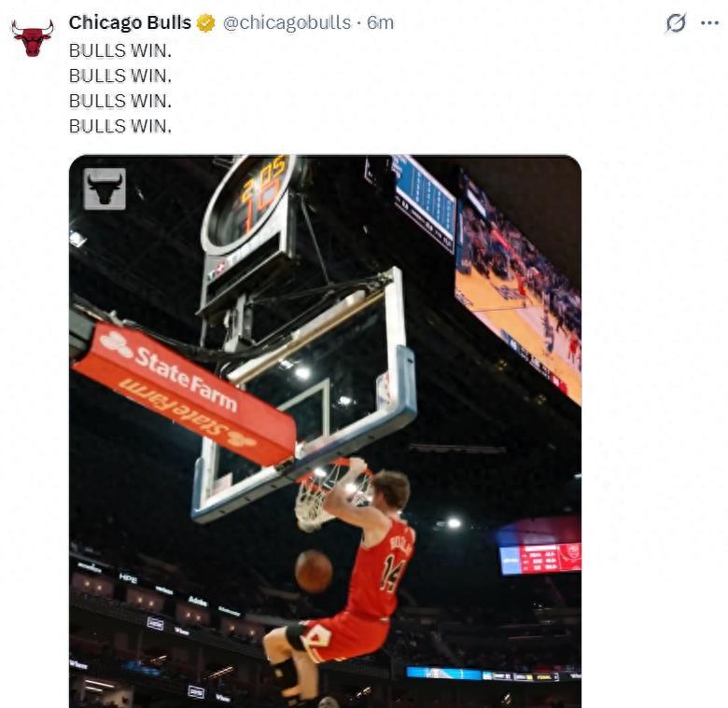The height and width of the screenshot is (708, 728).
Task: Click the @chicagobulls handle
Action: point(287,22)
